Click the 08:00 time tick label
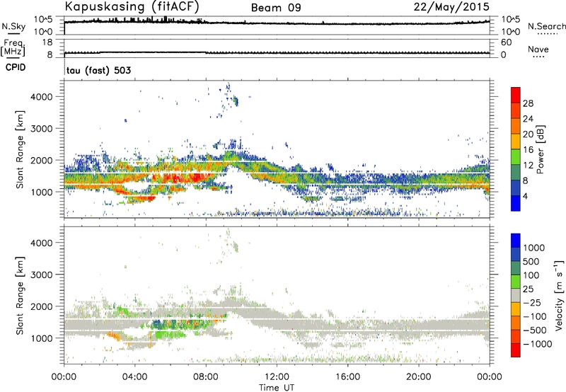This screenshot has height=392, width=566. (x=206, y=377)
